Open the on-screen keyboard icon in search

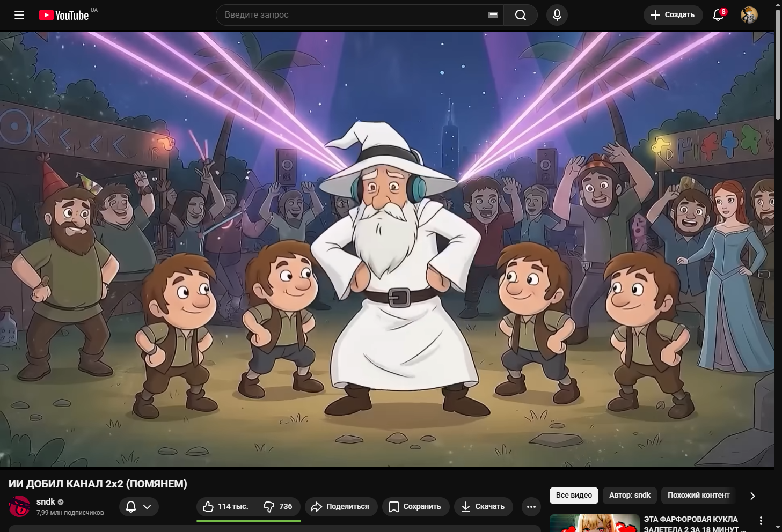[493, 15]
